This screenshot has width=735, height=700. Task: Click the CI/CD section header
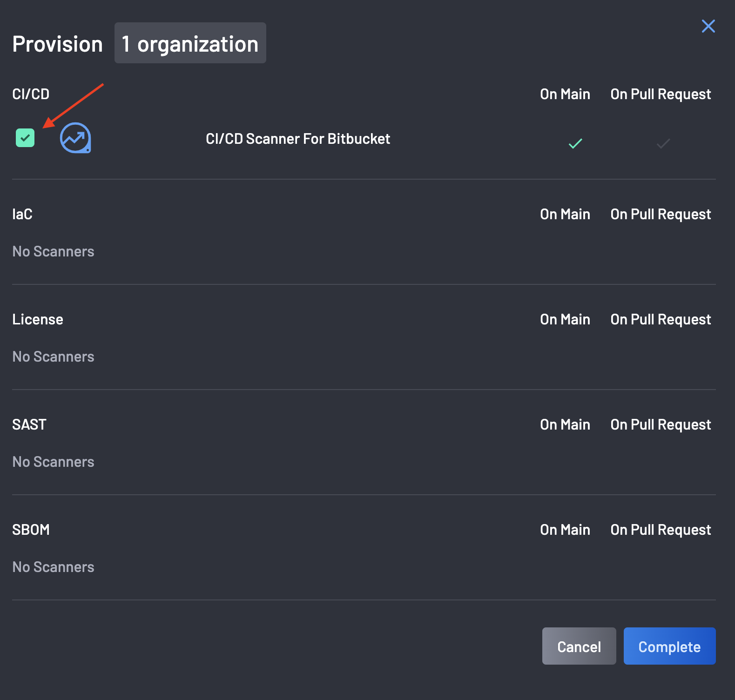pos(31,94)
